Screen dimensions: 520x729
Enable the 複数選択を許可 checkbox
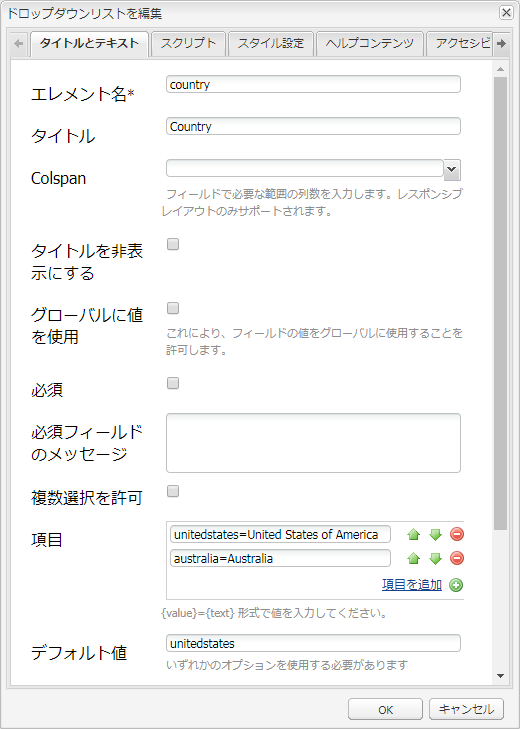pyautogui.click(x=173, y=491)
